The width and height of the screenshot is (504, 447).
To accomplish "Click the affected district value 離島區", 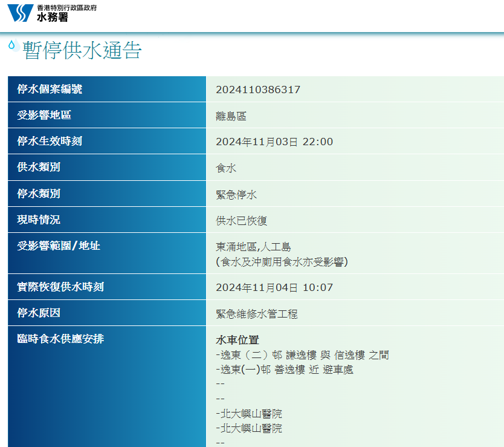I will click(231, 116).
